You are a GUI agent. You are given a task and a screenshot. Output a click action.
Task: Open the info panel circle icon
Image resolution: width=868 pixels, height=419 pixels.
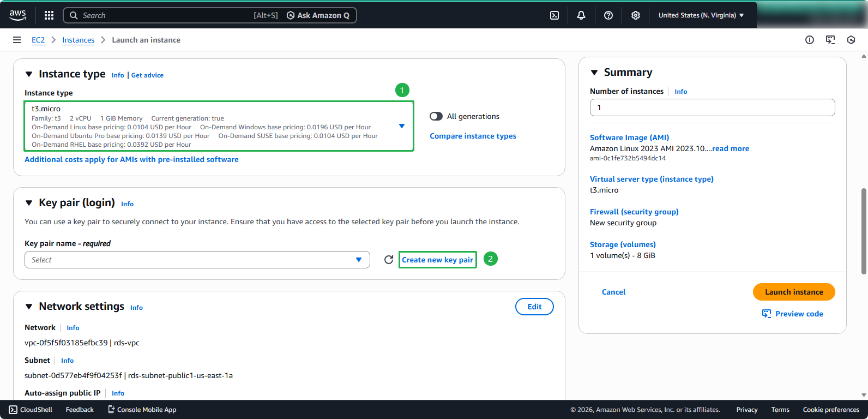(810, 40)
